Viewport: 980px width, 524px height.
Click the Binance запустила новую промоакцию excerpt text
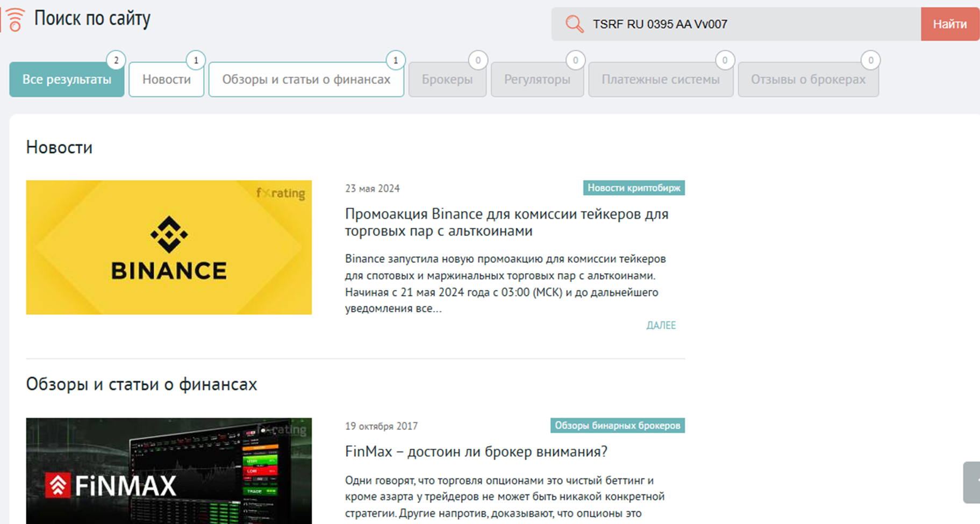[x=505, y=284]
